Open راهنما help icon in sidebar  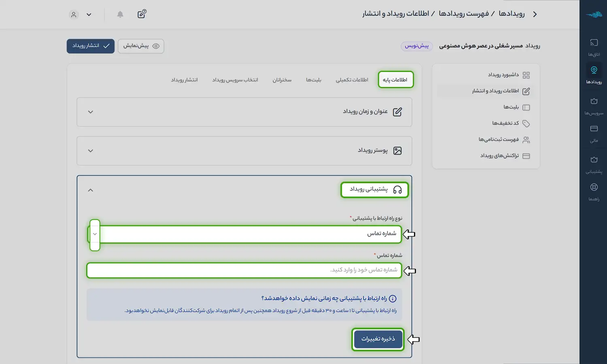(x=594, y=192)
